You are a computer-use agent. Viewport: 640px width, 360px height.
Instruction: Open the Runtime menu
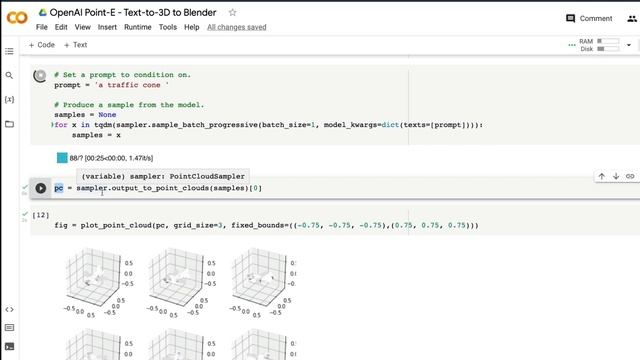[x=138, y=27]
